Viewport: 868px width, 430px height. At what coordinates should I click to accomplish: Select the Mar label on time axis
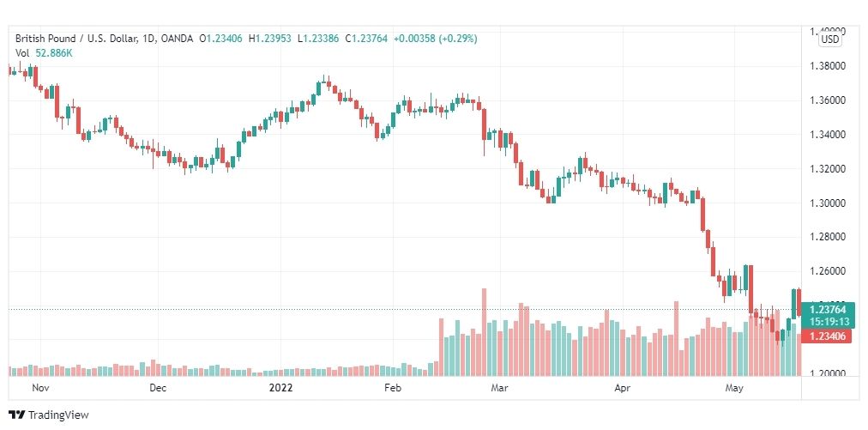click(499, 388)
